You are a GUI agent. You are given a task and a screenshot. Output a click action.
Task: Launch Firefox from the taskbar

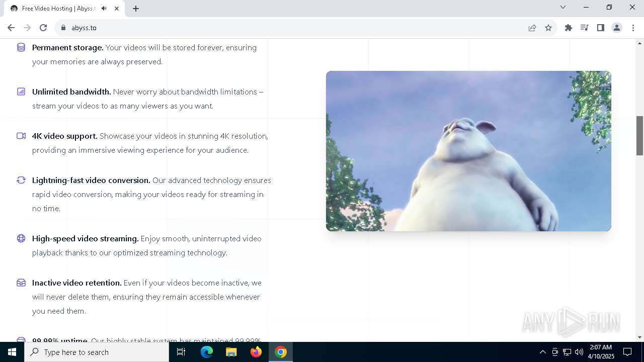pos(256,352)
